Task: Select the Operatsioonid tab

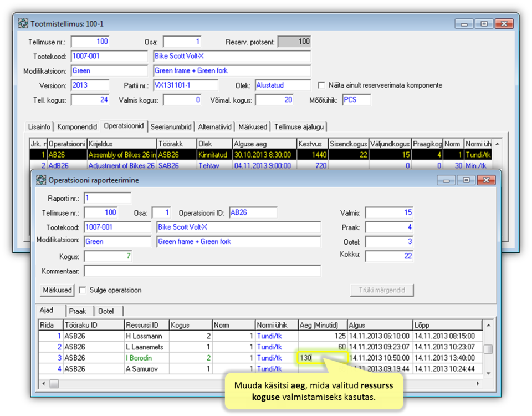Action: (124, 126)
